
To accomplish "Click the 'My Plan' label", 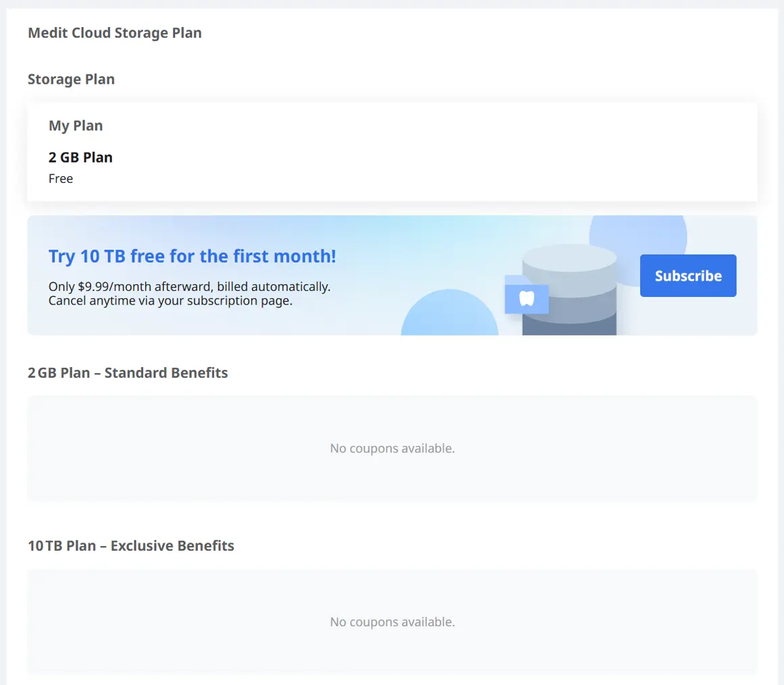I will point(76,126).
